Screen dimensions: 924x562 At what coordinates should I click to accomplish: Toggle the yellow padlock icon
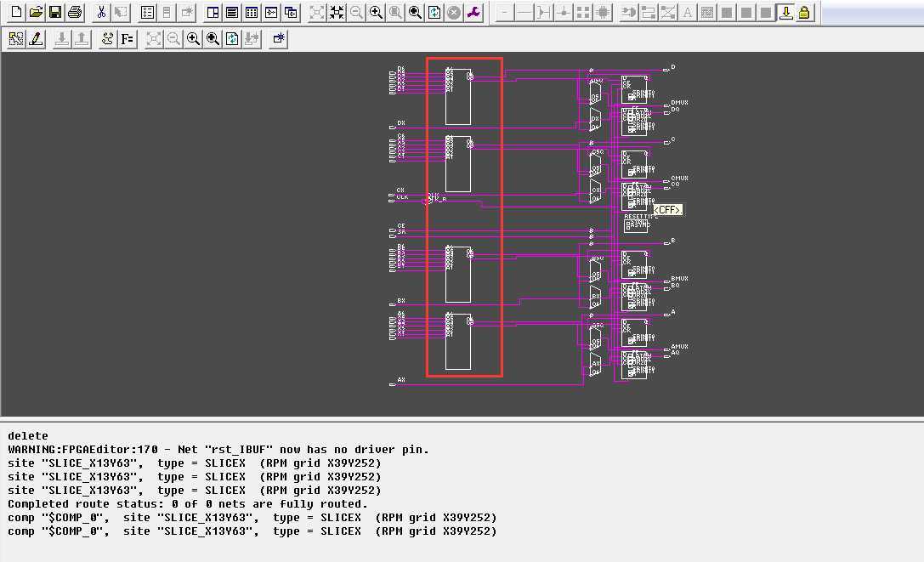pos(804,12)
